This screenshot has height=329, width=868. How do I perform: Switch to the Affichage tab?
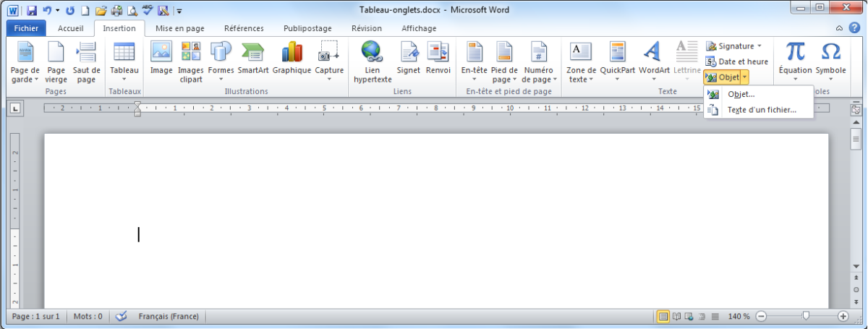419,28
